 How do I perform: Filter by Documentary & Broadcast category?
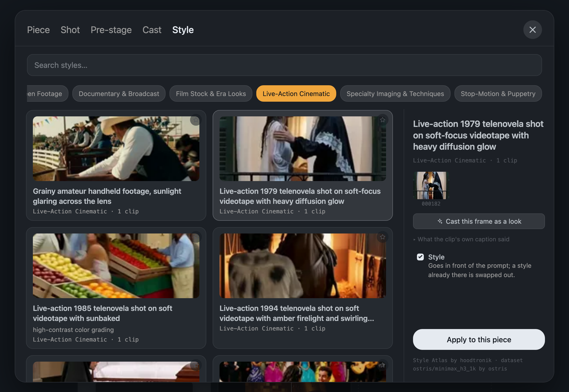pos(119,94)
